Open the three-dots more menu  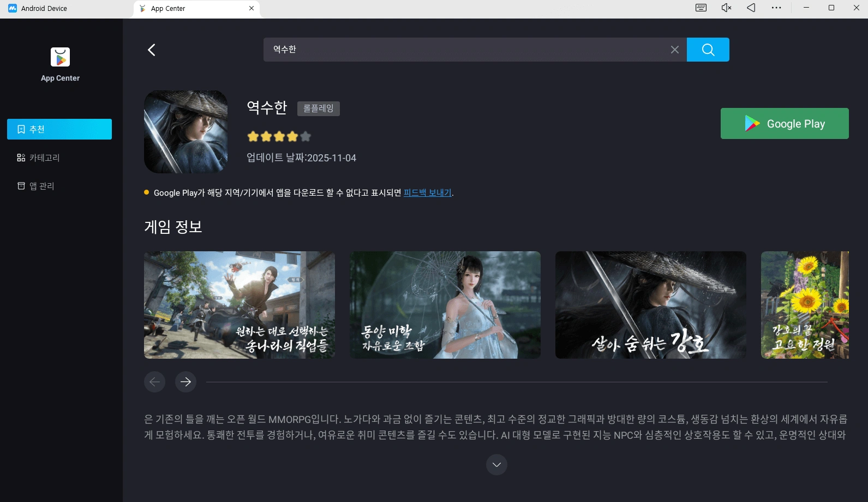(x=776, y=8)
